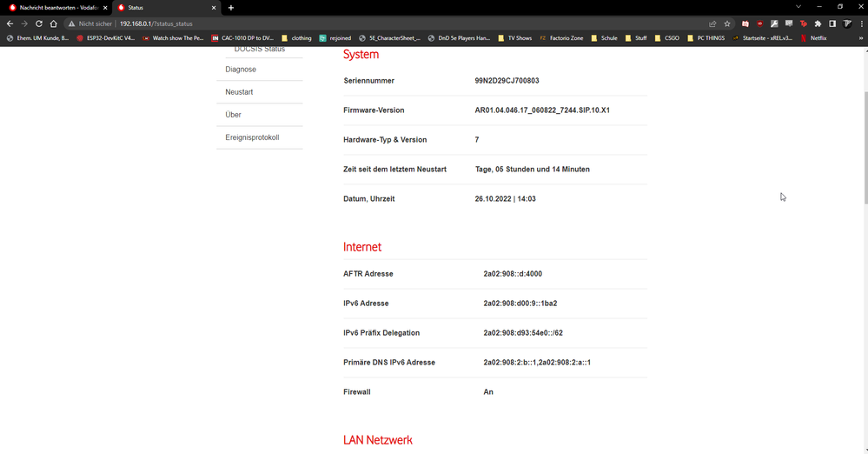Viewport: 868px width, 454px height.
Task: Reload the router status page
Action: 39,23
